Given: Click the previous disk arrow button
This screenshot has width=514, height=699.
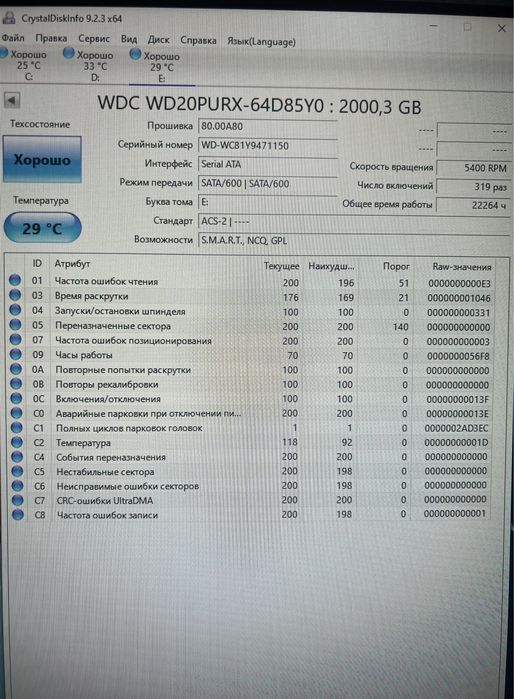Looking at the screenshot, I should [x=12, y=100].
